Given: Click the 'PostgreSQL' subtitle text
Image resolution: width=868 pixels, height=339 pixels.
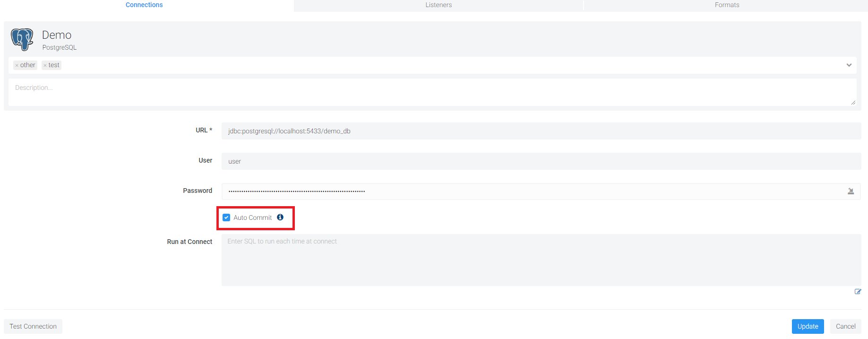Looking at the screenshot, I should pyautogui.click(x=60, y=48).
